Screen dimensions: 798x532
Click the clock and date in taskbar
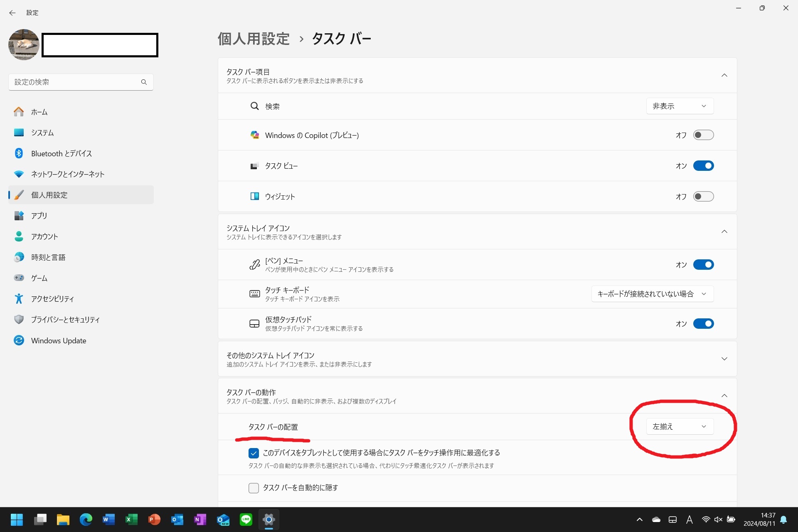tap(759, 520)
